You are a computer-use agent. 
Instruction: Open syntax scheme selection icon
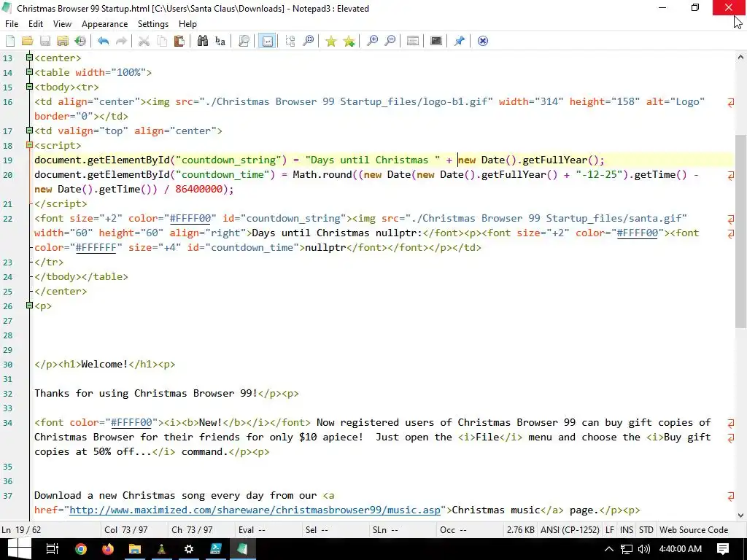click(413, 41)
